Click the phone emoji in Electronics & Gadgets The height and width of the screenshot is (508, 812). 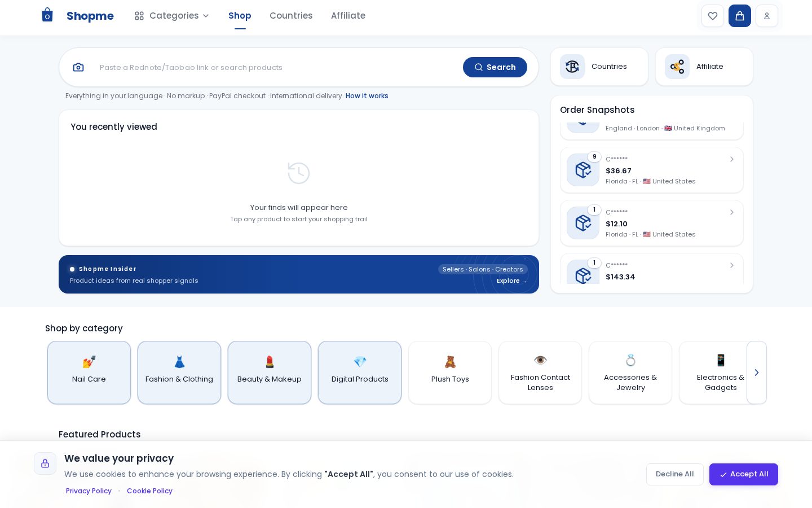(x=721, y=360)
